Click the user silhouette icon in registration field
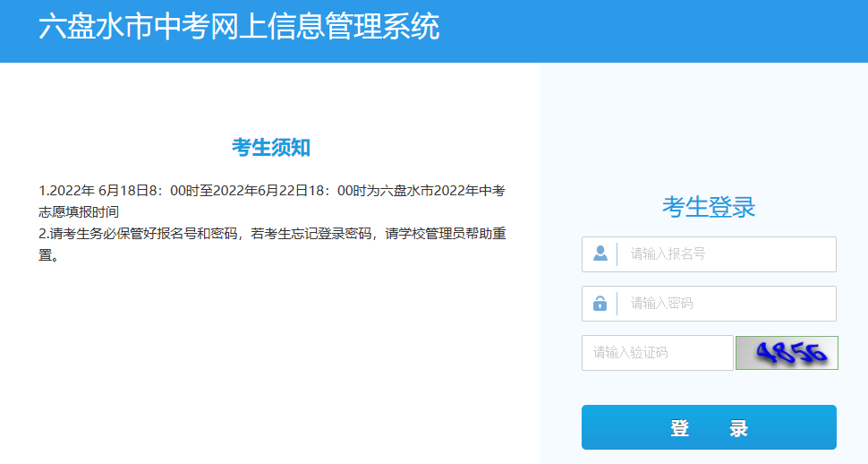Viewport: 868px width, 464px height. point(600,254)
